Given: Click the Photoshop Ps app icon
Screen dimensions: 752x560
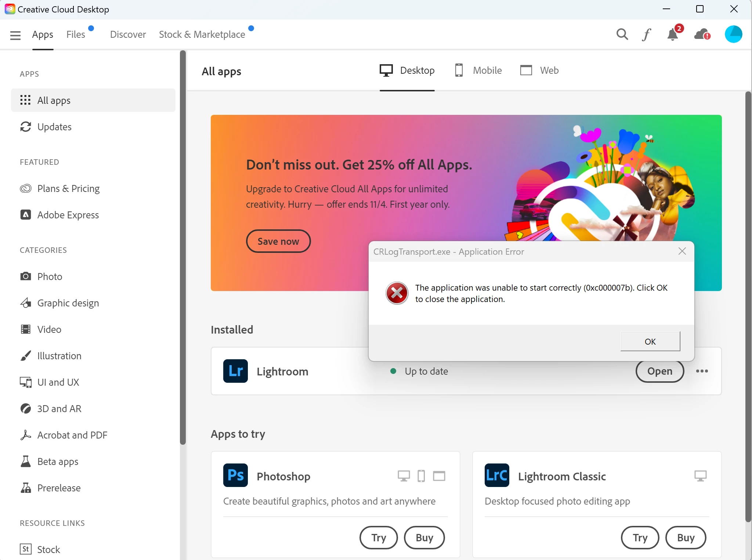Looking at the screenshot, I should [x=235, y=475].
